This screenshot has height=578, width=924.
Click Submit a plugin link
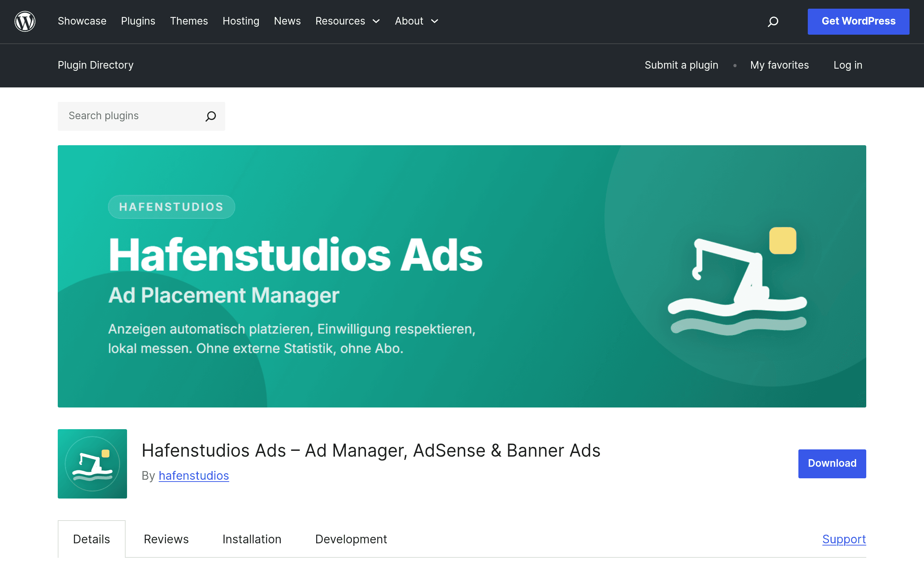tap(681, 65)
